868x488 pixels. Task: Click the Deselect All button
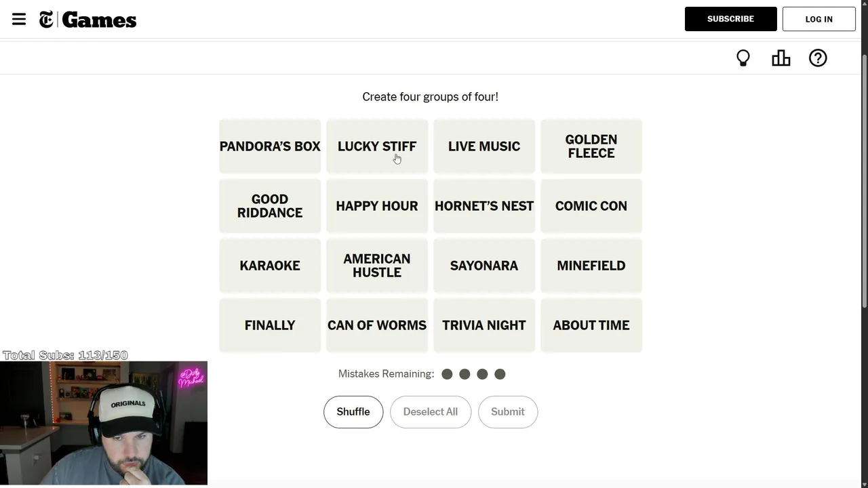431,412
